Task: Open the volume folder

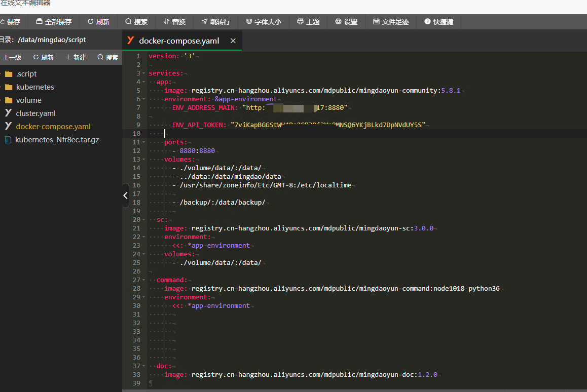Action: click(28, 100)
